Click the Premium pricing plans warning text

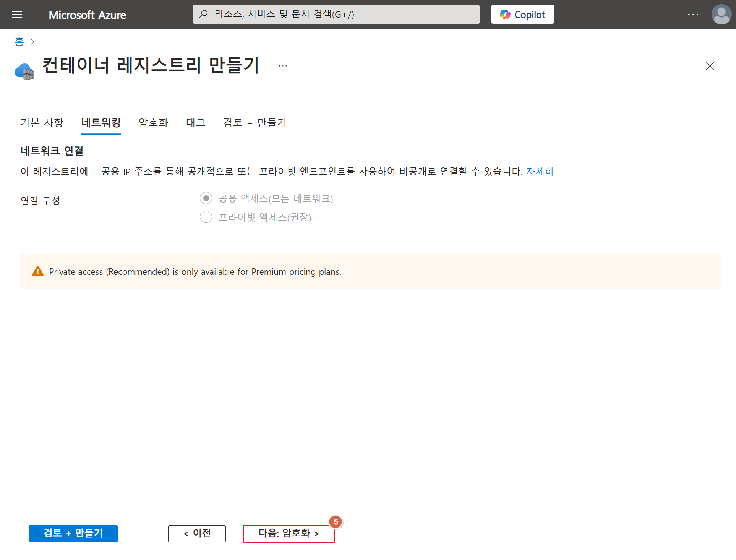(x=195, y=272)
